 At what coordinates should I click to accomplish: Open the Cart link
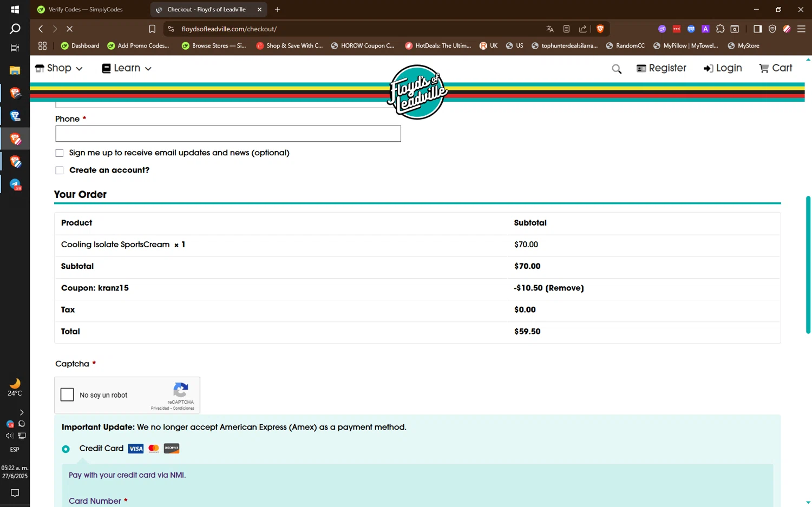coord(776,68)
